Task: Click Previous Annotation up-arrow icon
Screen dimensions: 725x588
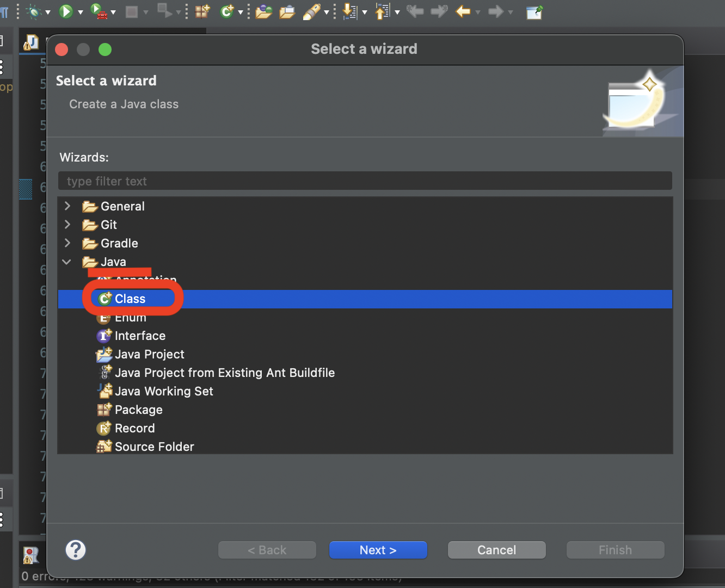Action: click(383, 11)
